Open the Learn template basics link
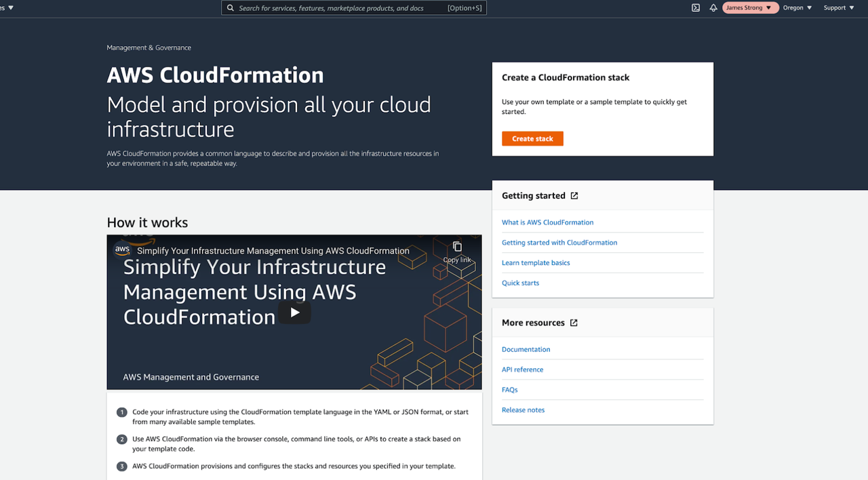 pos(536,262)
